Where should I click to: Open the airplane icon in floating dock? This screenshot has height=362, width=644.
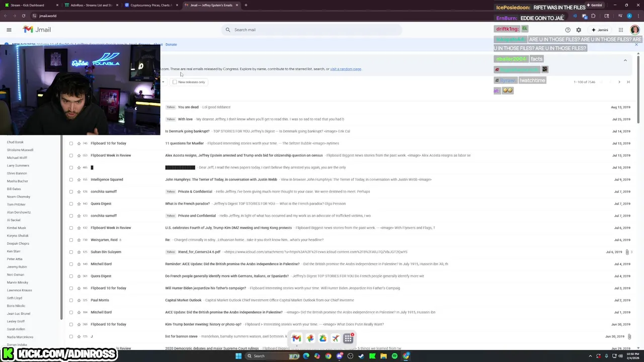[335, 338]
